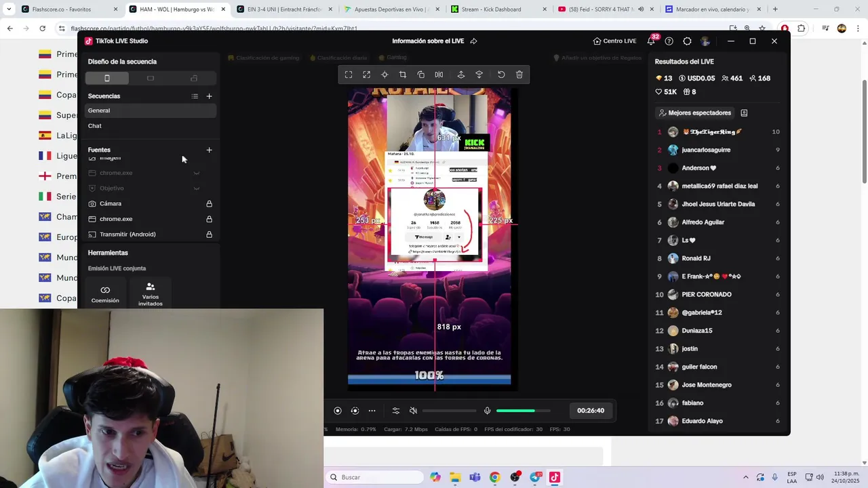Switch to Stream - Kick Dashboard tab

click(x=500, y=9)
